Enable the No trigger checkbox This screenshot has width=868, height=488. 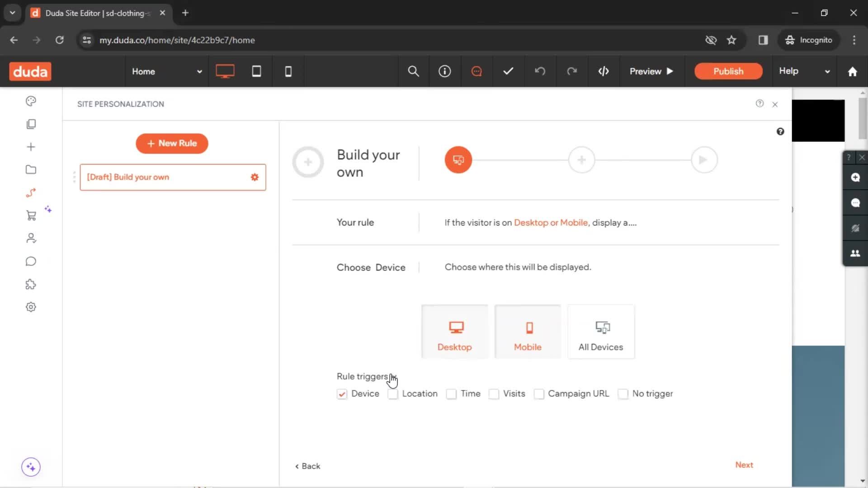click(623, 394)
